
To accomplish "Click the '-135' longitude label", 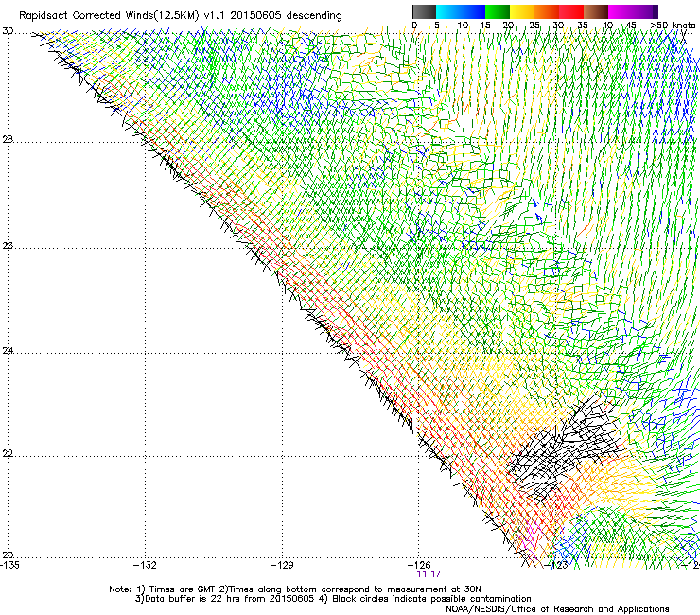I will pyautogui.click(x=9, y=565).
